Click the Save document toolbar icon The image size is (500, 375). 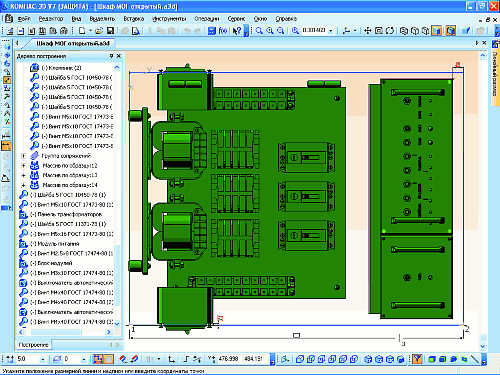(110, 31)
